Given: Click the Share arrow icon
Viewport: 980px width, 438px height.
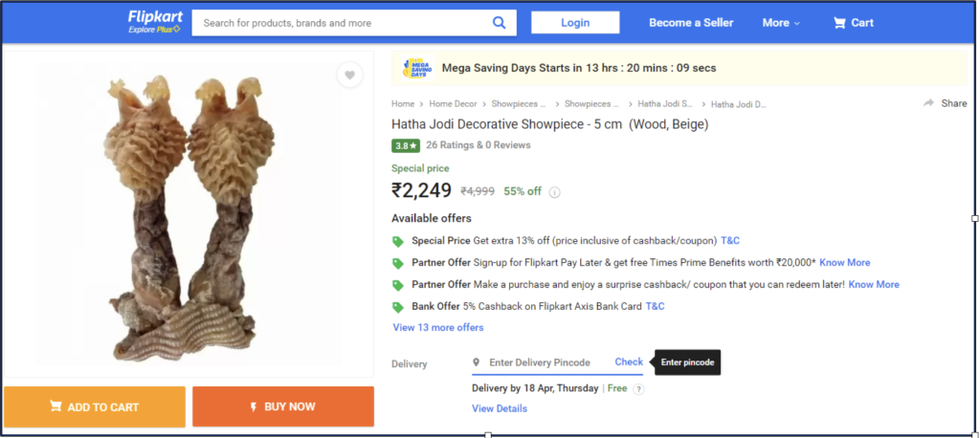Looking at the screenshot, I should pos(928,103).
